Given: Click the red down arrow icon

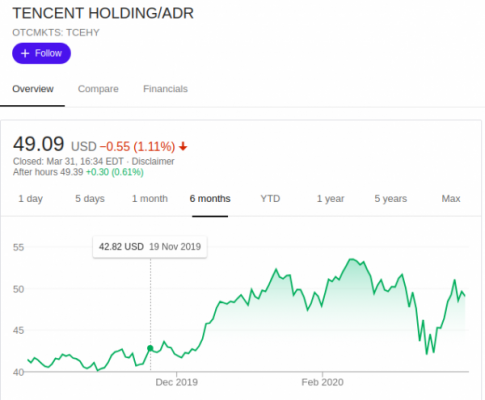Looking at the screenshot, I should pos(183,146).
